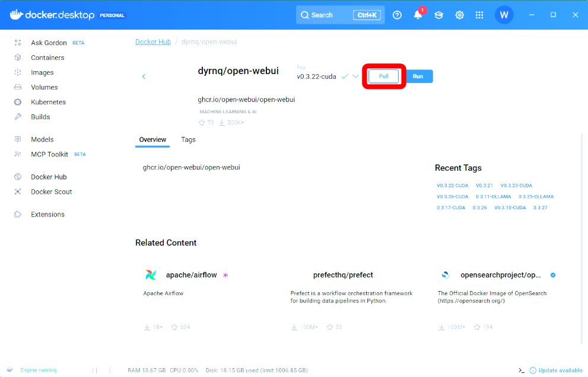Image resolution: width=588 pixels, height=377 pixels.
Task: Open Settings gear in the header
Action: (x=459, y=15)
